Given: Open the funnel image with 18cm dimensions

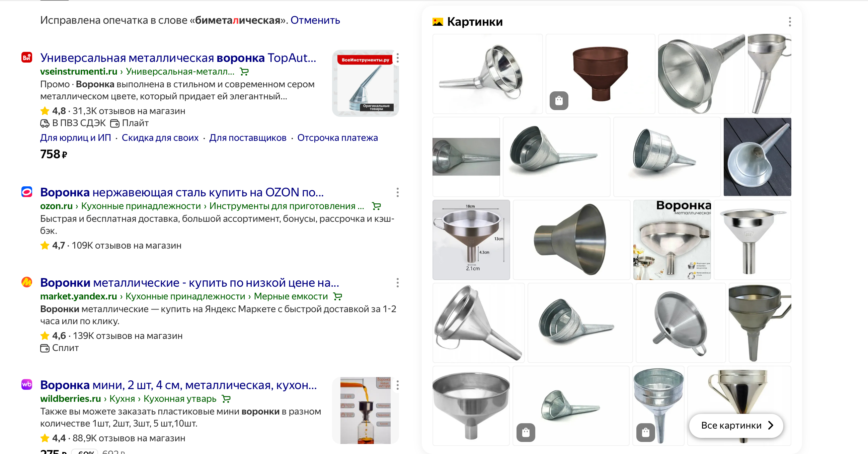Looking at the screenshot, I should [471, 240].
